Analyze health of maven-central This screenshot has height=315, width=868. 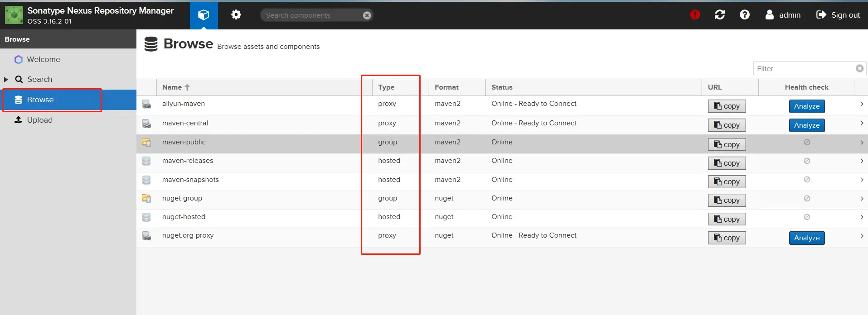pyautogui.click(x=807, y=125)
